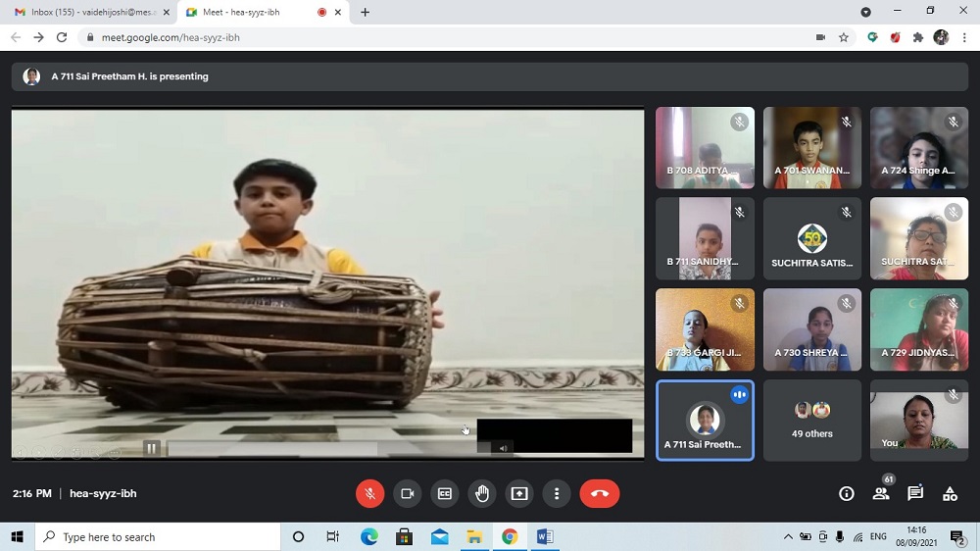Open the meeting details info panel
The width and height of the screenshot is (980, 551).
[x=847, y=494]
